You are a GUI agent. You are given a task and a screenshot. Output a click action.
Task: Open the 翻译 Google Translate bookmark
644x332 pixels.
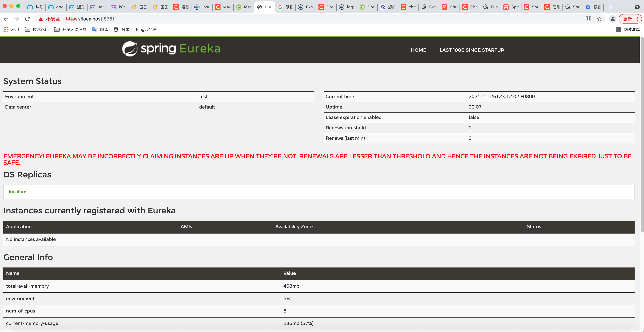pyautogui.click(x=100, y=29)
